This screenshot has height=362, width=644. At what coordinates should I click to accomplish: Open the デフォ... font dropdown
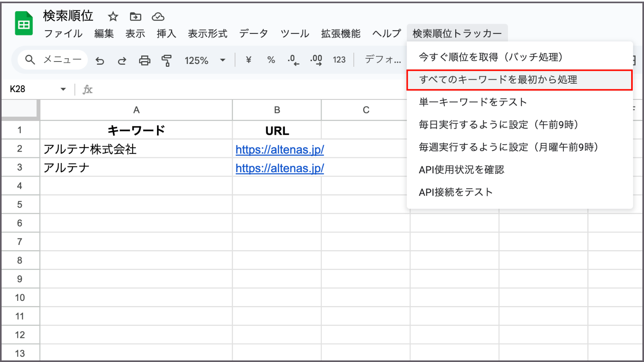pos(383,60)
